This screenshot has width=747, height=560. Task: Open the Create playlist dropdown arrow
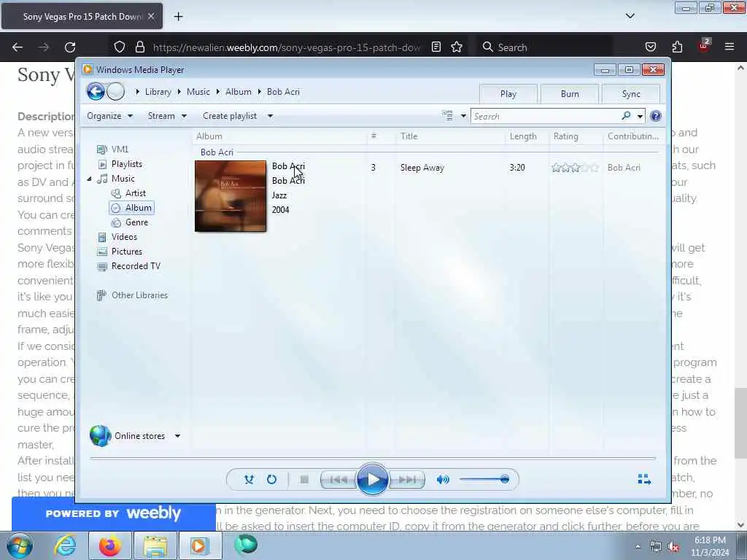pyautogui.click(x=270, y=116)
